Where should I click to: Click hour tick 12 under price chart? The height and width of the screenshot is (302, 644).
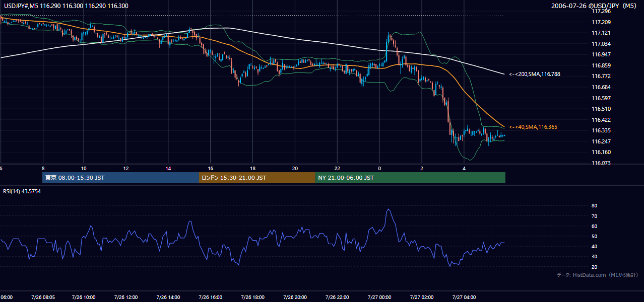click(x=126, y=169)
